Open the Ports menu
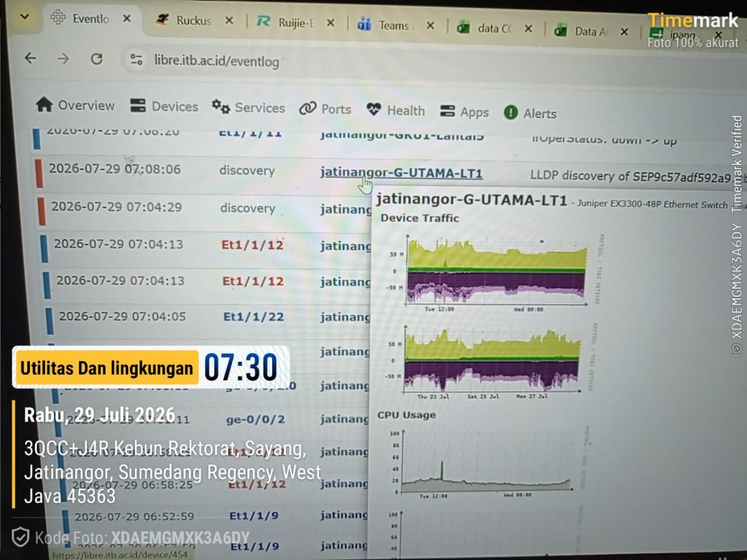Image resolution: width=747 pixels, height=560 pixels. (x=325, y=109)
